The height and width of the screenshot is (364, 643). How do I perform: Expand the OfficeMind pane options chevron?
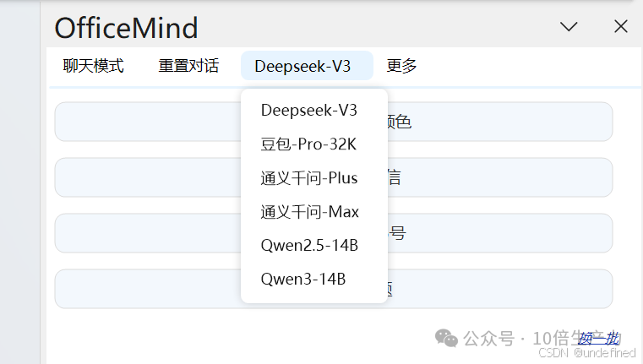point(569,27)
